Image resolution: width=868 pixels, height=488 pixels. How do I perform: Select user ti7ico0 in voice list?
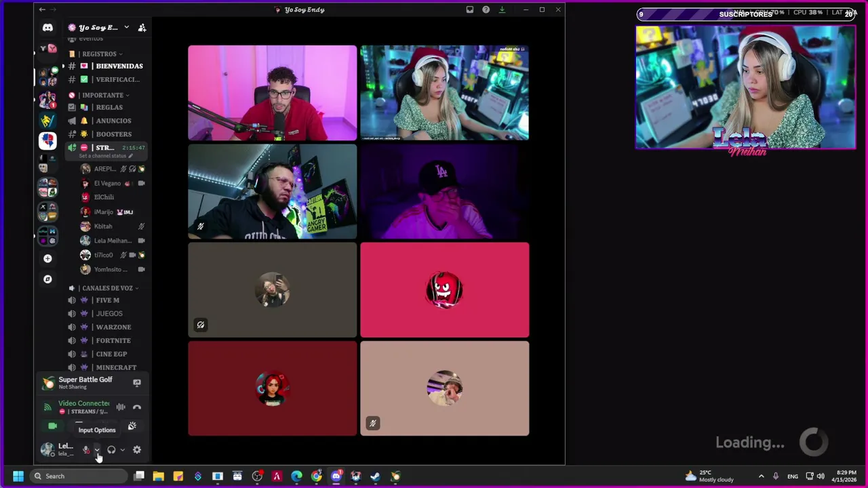[x=113, y=255]
